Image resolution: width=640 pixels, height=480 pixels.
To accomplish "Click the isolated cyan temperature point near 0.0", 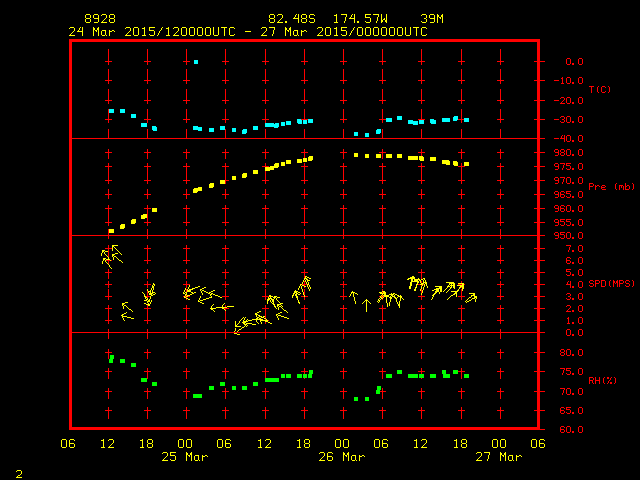I will tap(196, 62).
